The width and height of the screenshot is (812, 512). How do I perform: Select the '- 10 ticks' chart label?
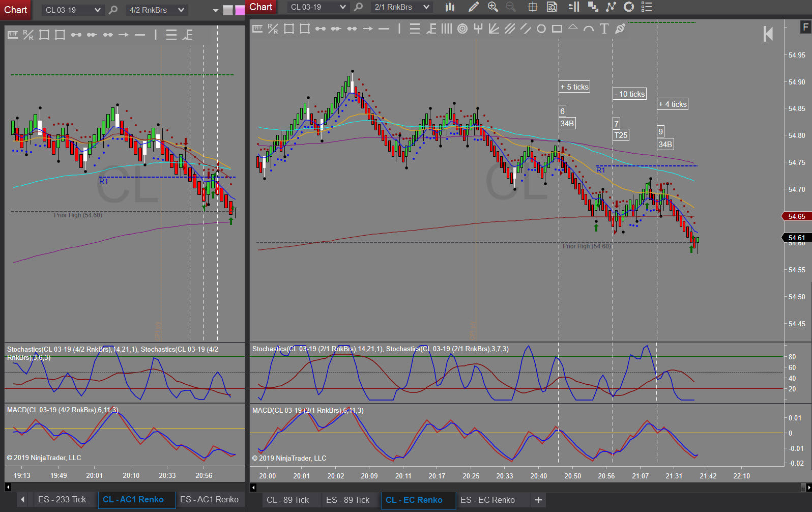(x=629, y=94)
